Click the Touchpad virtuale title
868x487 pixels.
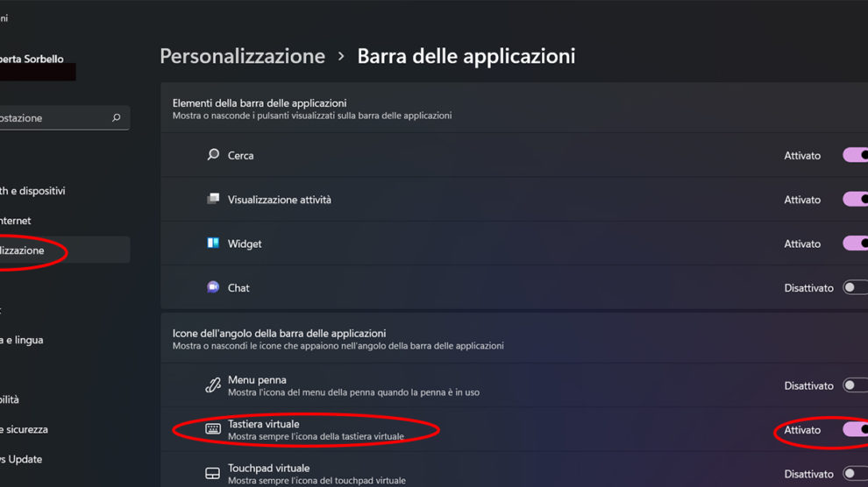268,469
